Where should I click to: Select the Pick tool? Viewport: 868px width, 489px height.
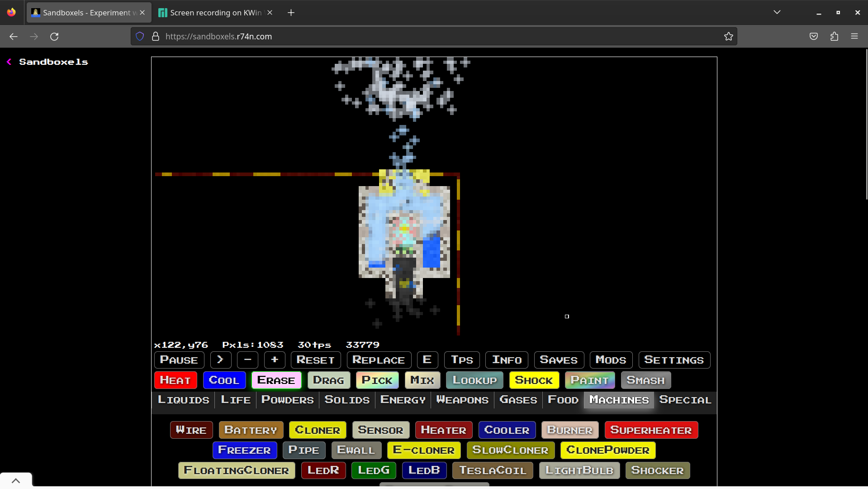[x=378, y=380]
